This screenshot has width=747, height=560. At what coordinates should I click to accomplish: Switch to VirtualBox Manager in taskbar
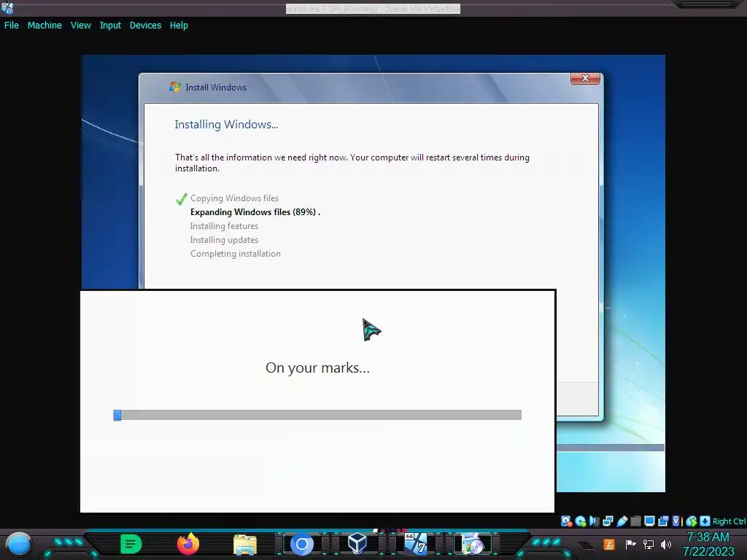tap(357, 544)
